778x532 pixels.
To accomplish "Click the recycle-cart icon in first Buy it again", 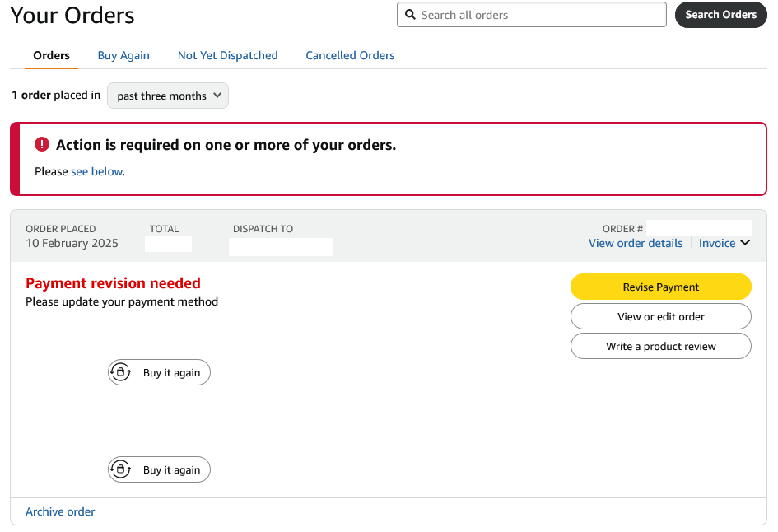I will pyautogui.click(x=121, y=373).
